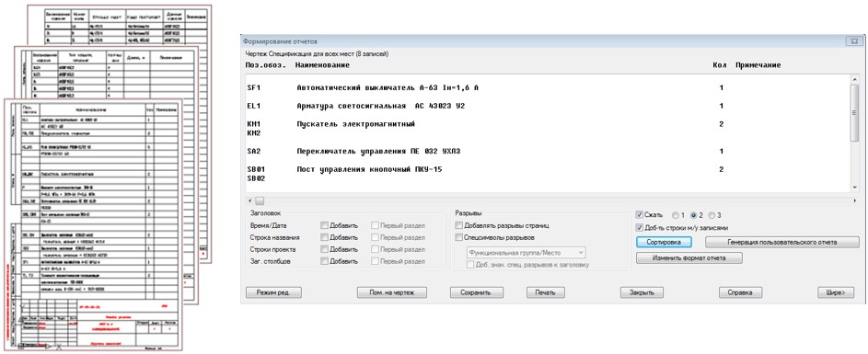Enable Спецсимволы разрывов checkbox
The width and height of the screenshot is (868, 354).
[459, 237]
